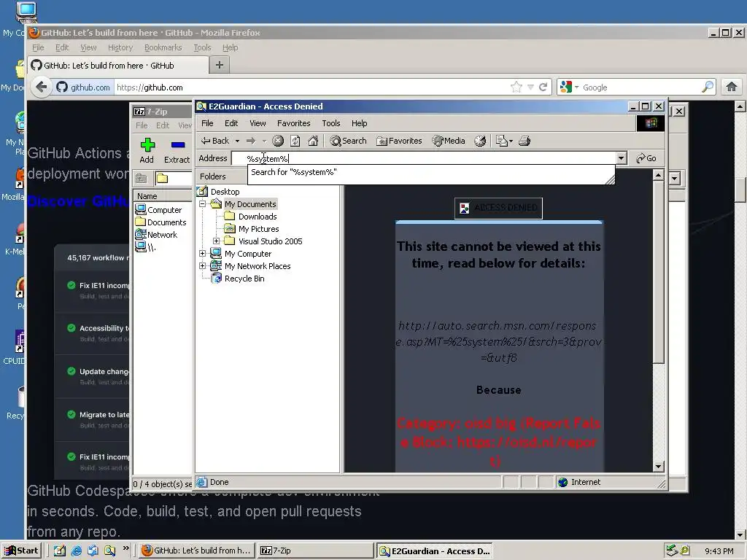747x560 pixels.
Task: Click the Back button in Explorer toolbar
Action: pos(215,141)
